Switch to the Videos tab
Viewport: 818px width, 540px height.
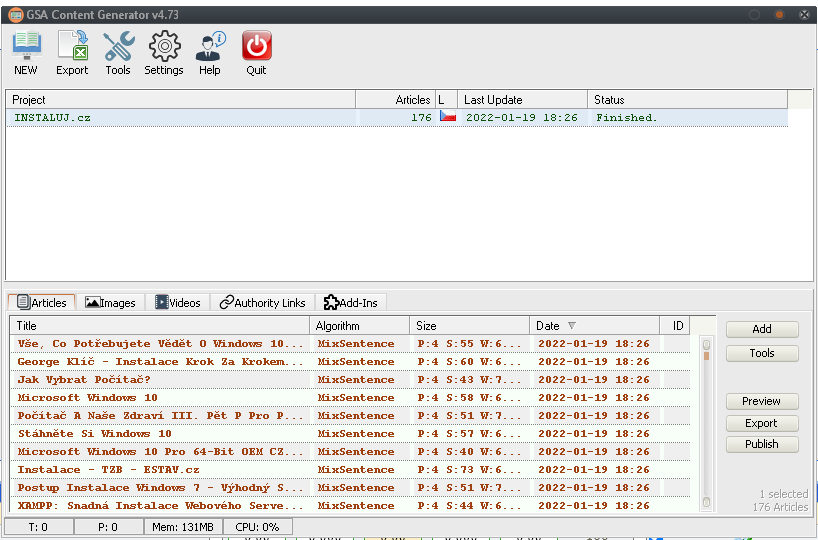pos(178,302)
